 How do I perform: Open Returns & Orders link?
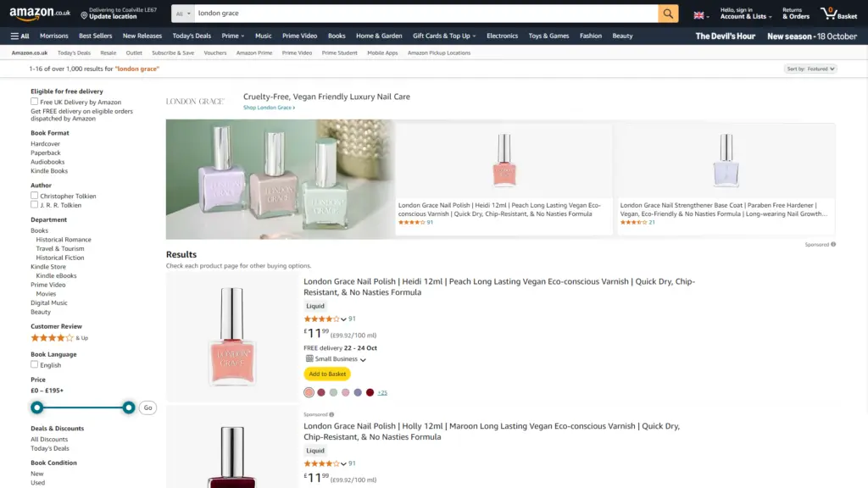(795, 14)
